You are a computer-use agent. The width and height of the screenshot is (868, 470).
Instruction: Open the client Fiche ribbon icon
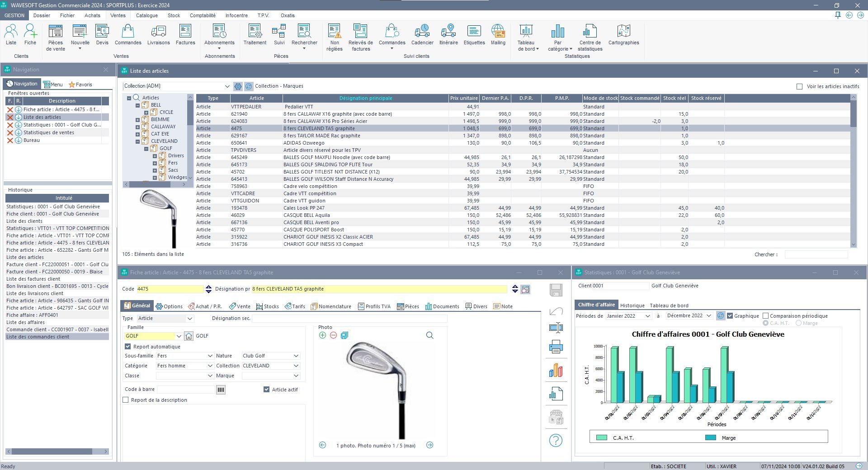(x=30, y=35)
